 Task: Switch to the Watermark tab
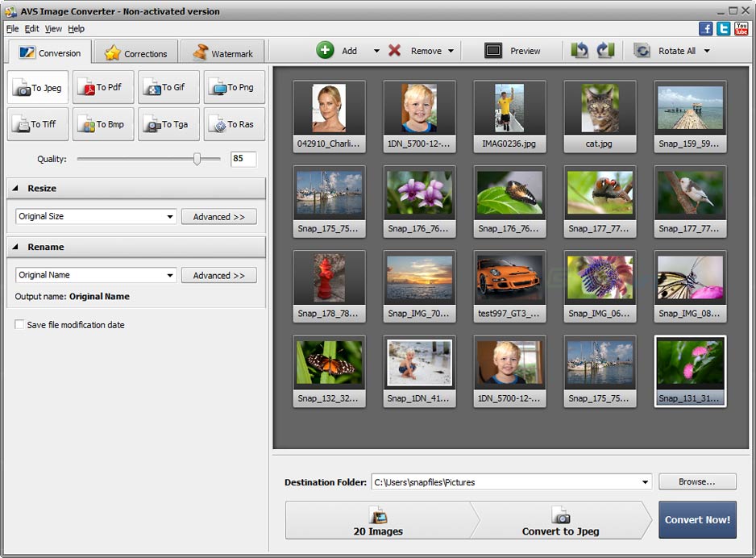[x=222, y=52]
